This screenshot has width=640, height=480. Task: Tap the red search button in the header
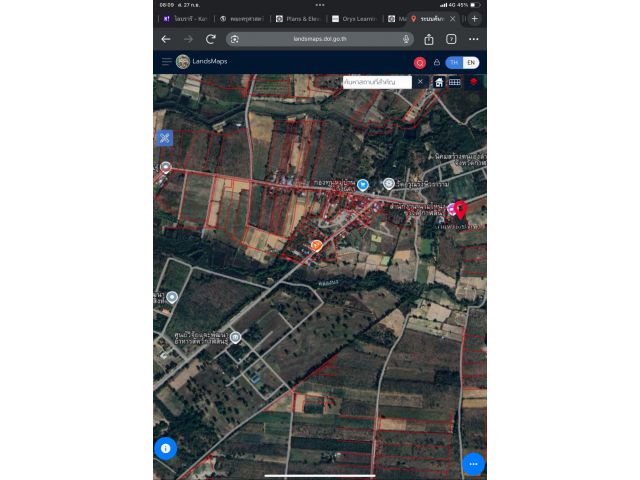(420, 63)
